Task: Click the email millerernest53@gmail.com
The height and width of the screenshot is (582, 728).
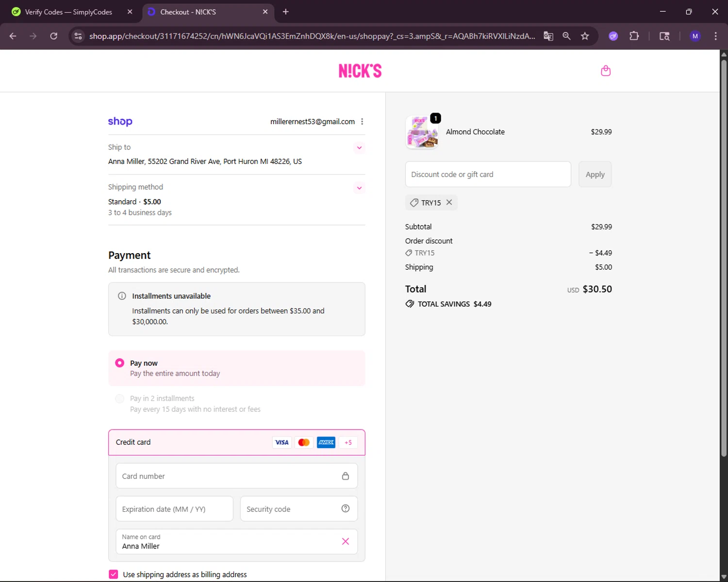Action: [313, 122]
